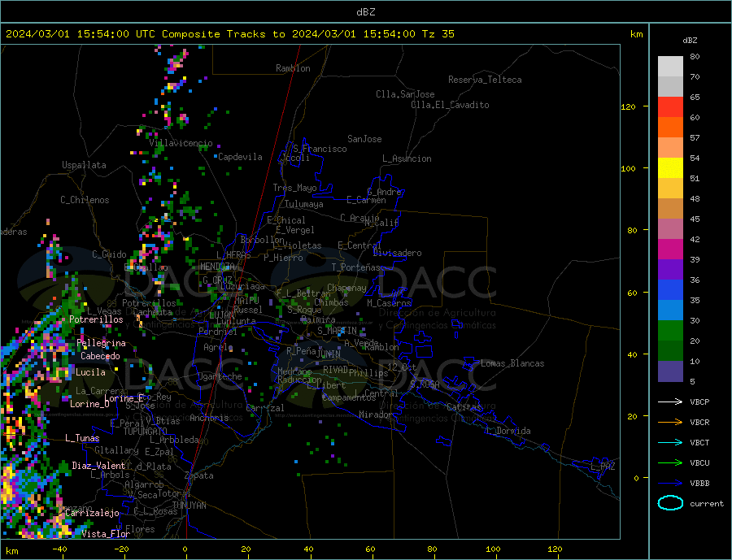Screen dimensions: 732x560
Task: Click the 'Tulumaya' map label
Action: click(304, 204)
